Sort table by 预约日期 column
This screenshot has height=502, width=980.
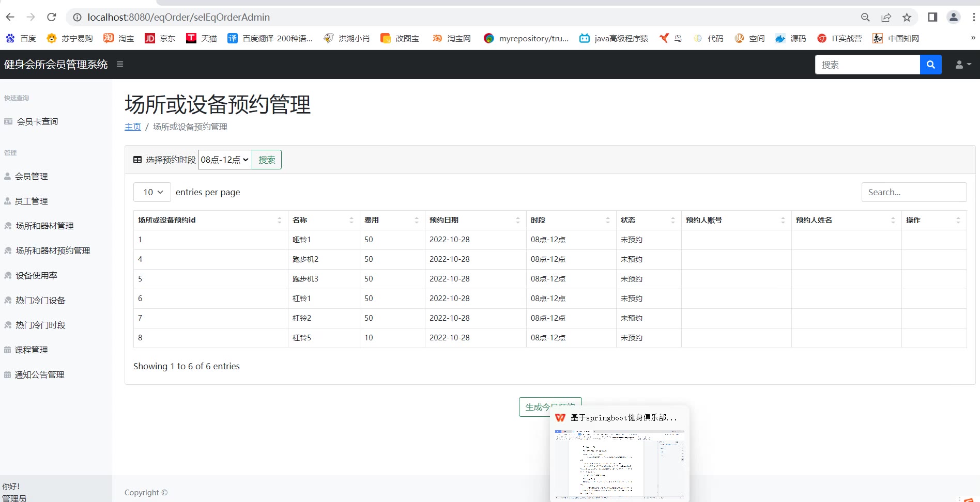[x=474, y=220]
